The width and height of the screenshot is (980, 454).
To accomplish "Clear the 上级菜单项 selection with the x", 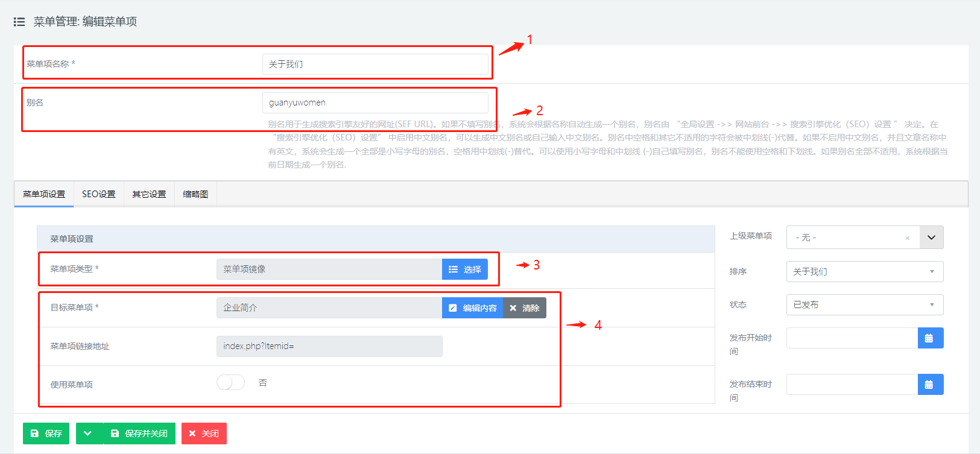I will pos(907,238).
